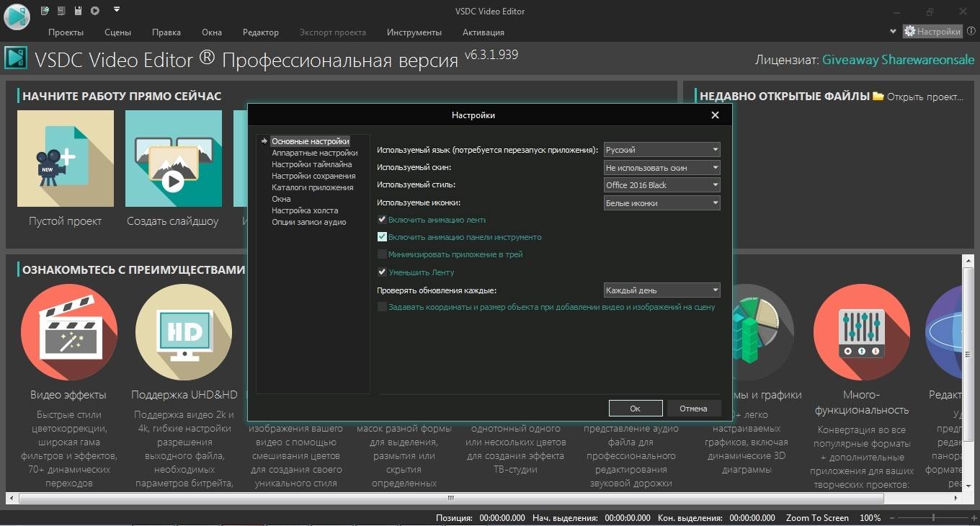Click the single floppy disk save icon
The width and height of the screenshot is (980, 526).
(78, 11)
